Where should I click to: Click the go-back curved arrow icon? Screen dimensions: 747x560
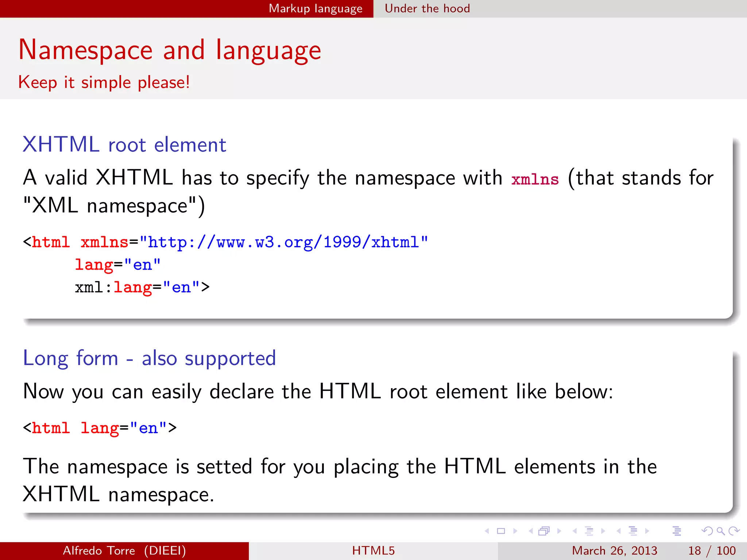click(707, 531)
